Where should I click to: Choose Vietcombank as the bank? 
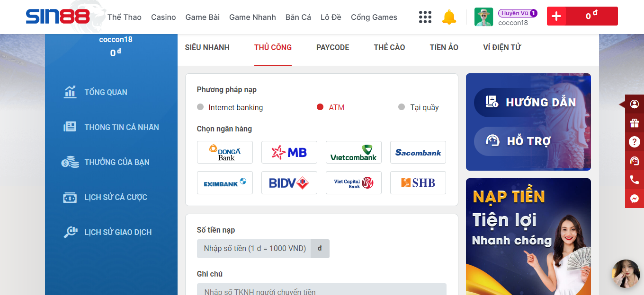(x=353, y=152)
